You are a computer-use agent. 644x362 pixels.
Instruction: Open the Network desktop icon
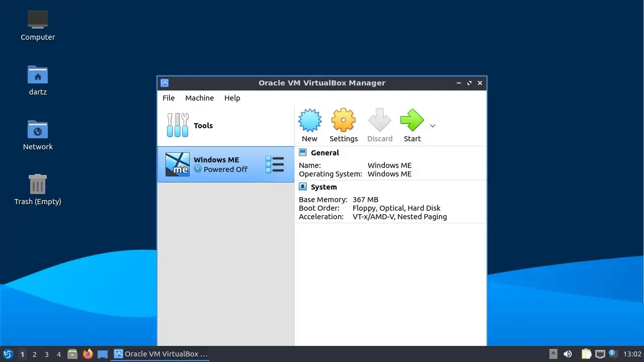pyautogui.click(x=38, y=135)
